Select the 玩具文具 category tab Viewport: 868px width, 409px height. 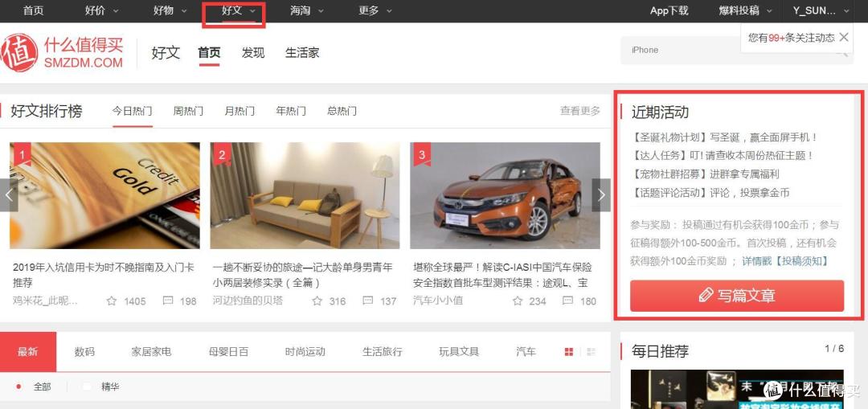pyautogui.click(x=459, y=351)
